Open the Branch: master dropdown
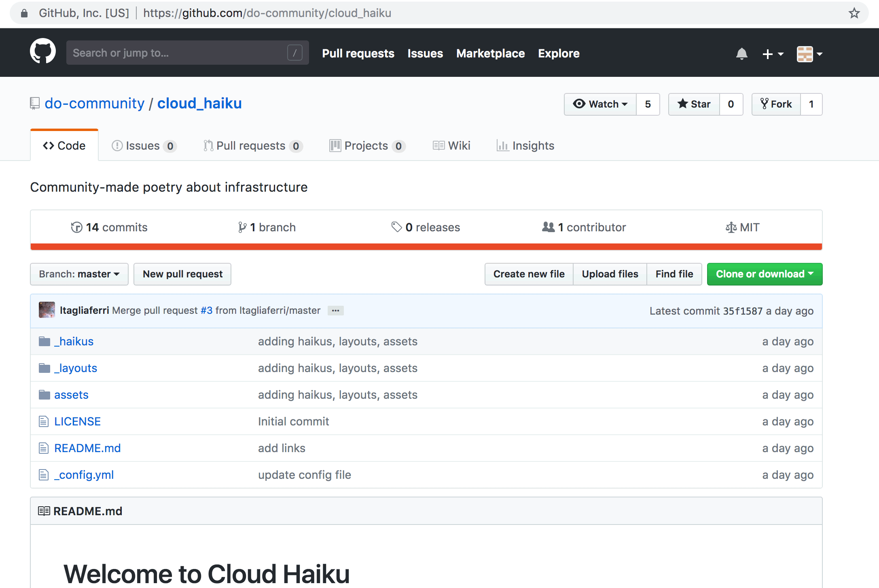This screenshot has width=879, height=588. click(79, 274)
